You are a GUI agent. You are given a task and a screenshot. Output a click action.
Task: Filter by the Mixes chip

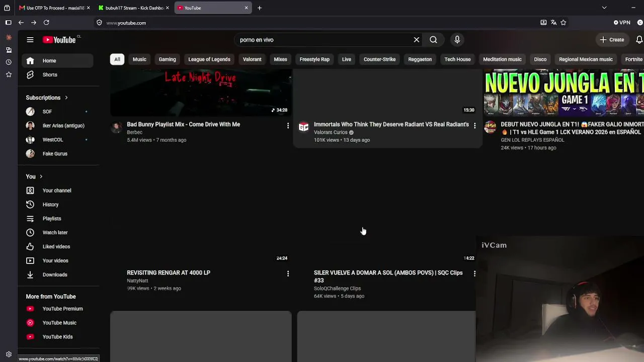[x=280, y=59]
